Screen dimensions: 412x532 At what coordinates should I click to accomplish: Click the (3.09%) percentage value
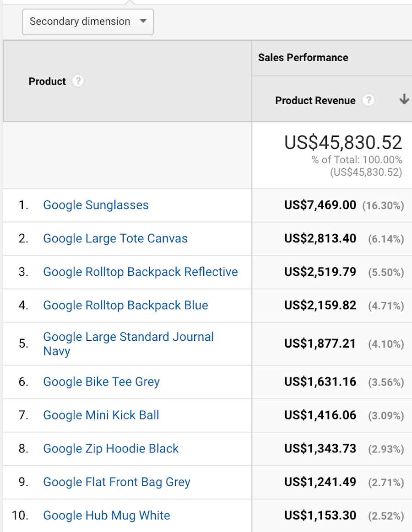click(386, 416)
